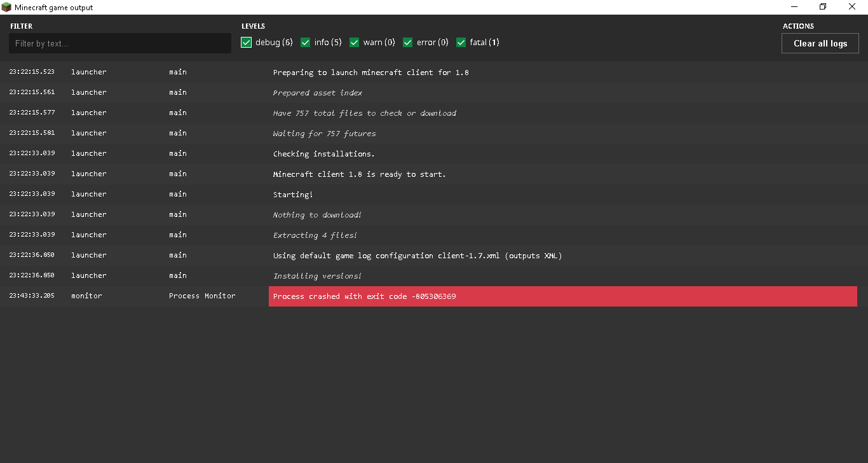
Task: Click 'Preparing to launch minecraft client for 1.8'
Action: [371, 73]
